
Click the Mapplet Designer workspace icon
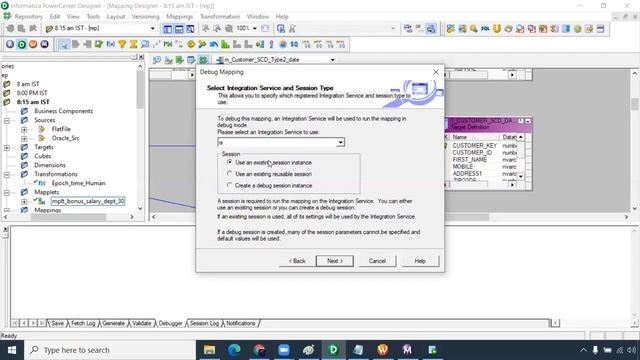pyautogui.click(x=191, y=60)
